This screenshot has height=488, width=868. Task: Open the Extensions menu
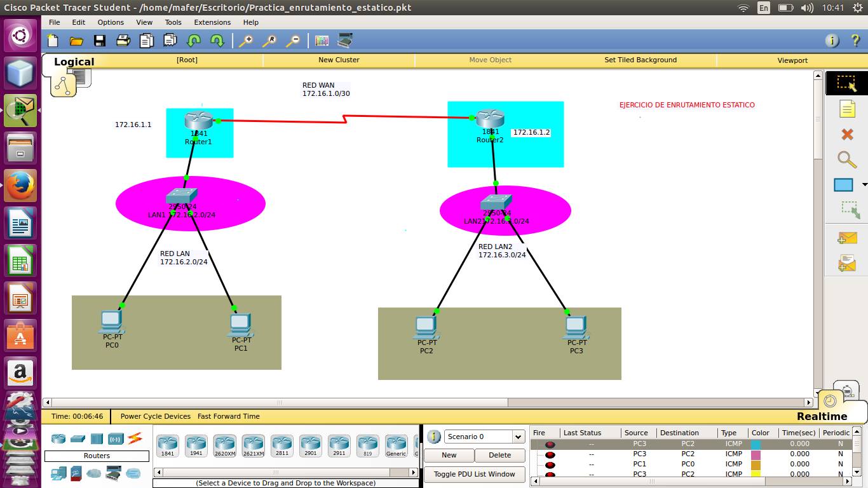pyautogui.click(x=212, y=22)
